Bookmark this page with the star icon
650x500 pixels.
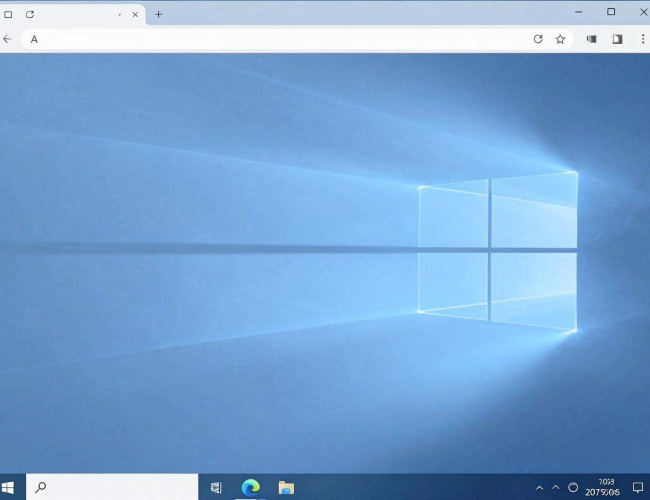(x=560, y=39)
